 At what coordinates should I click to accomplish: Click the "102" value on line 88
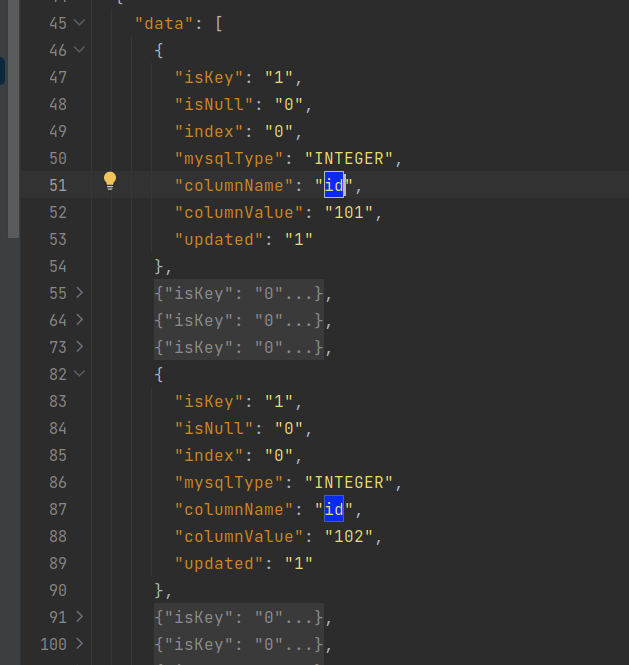coord(349,537)
